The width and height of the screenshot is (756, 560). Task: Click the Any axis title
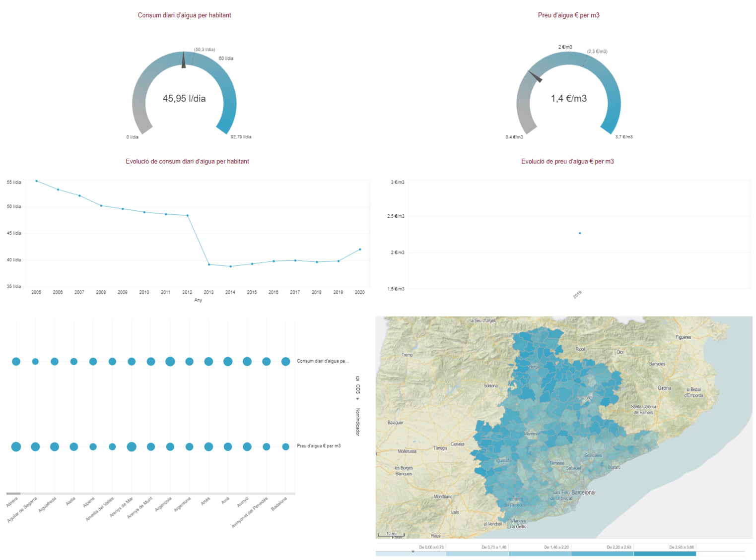[198, 300]
